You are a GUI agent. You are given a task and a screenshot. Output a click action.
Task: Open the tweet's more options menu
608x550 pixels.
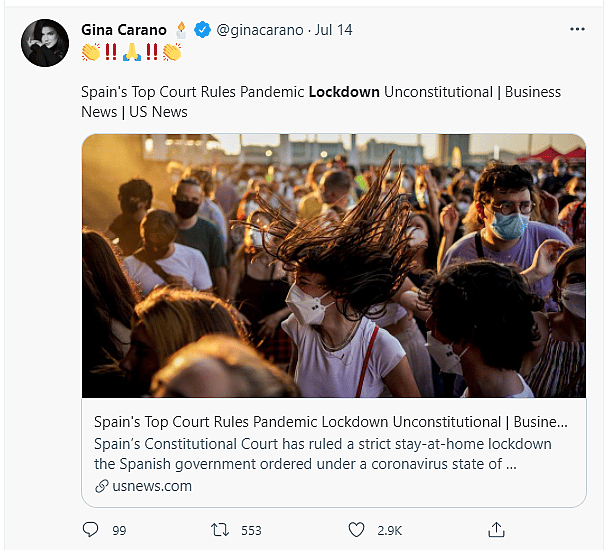point(577,29)
